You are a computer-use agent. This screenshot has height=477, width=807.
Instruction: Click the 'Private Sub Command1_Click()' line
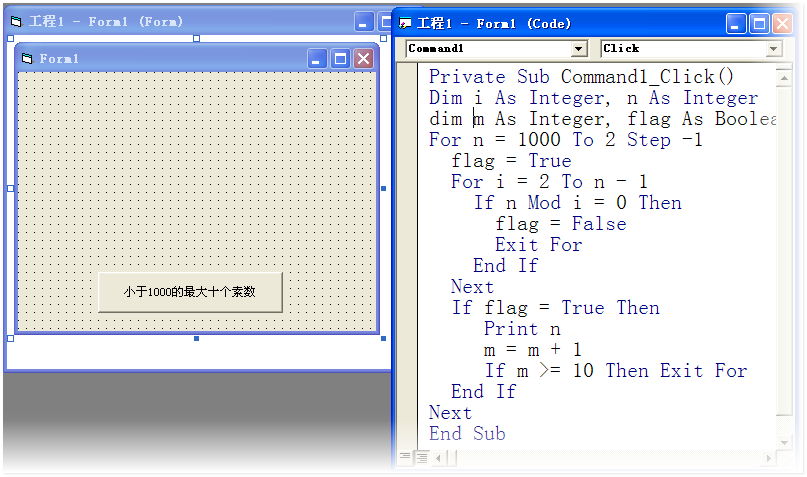(x=581, y=77)
